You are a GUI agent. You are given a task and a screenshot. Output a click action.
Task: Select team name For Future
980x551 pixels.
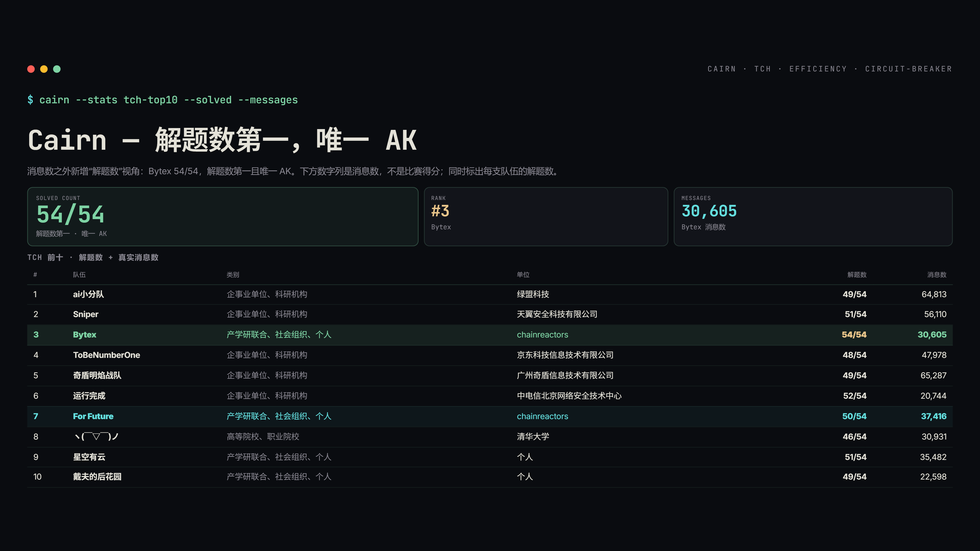click(x=93, y=416)
